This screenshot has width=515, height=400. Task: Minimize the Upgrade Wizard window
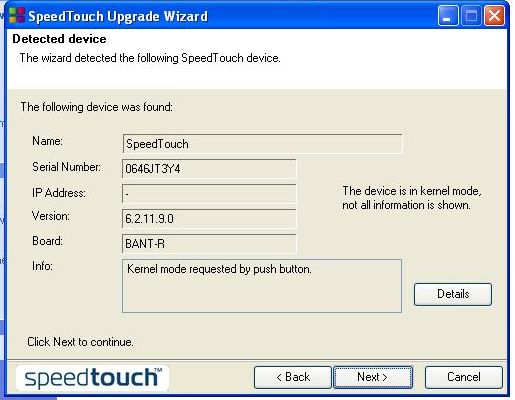448,16
